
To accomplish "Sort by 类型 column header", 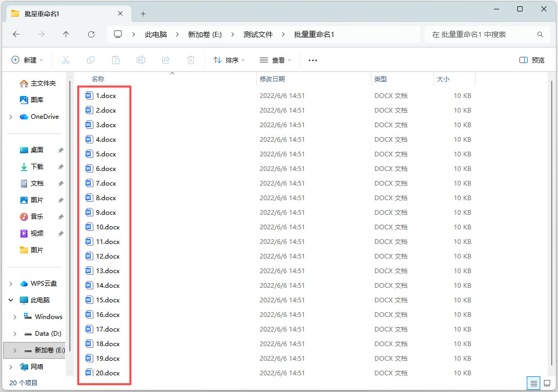I will (x=380, y=79).
